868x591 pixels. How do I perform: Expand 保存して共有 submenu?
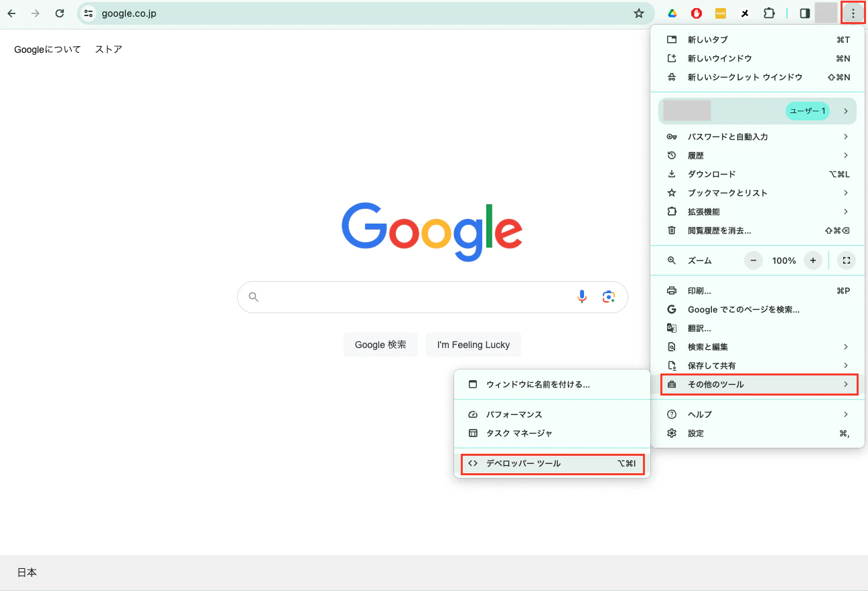click(x=759, y=365)
